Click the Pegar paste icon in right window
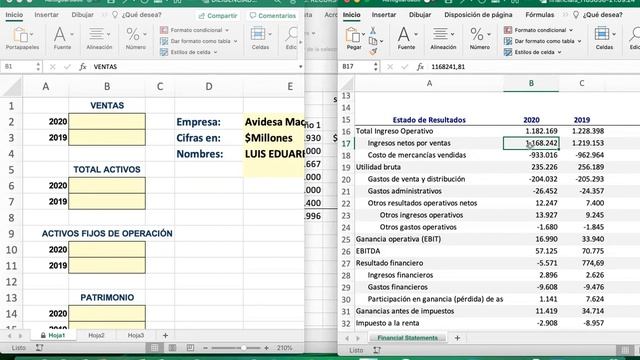 (x=352, y=36)
